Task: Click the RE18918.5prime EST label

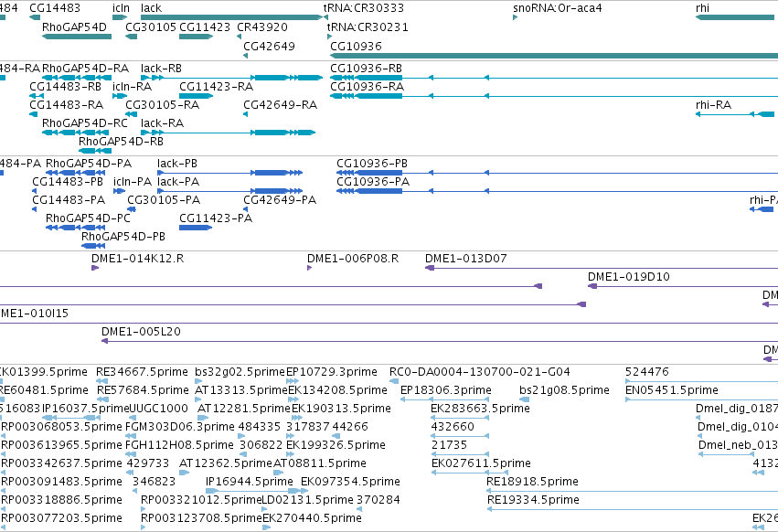Action: coord(532,482)
